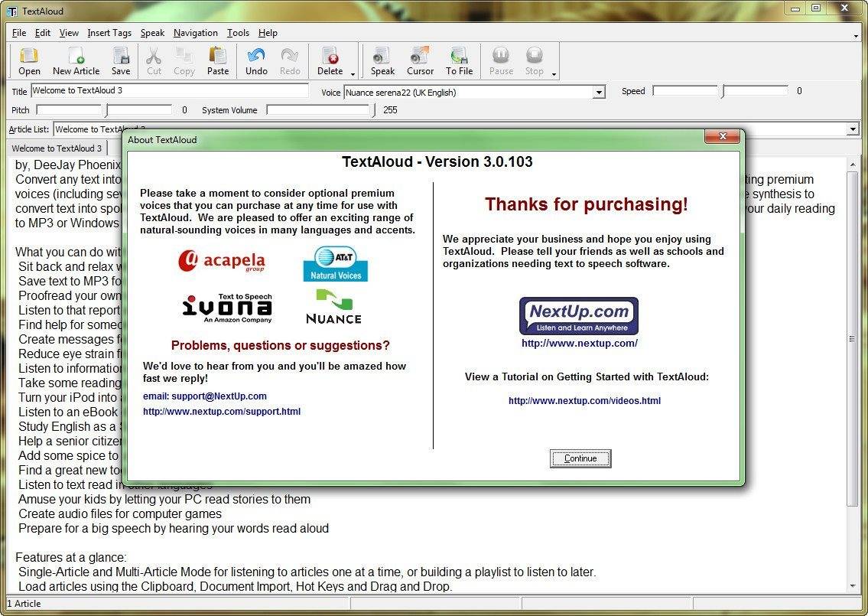Click 'Amuse your kids' text line
This screenshot has width=868, height=616.
pyautogui.click(x=164, y=499)
